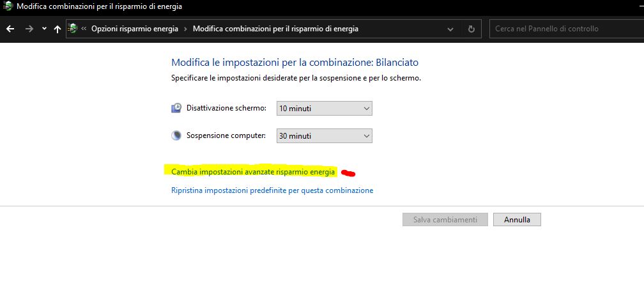
Task: Expand the Sospensione computer 30 minuti dropdown
Action: (325, 136)
